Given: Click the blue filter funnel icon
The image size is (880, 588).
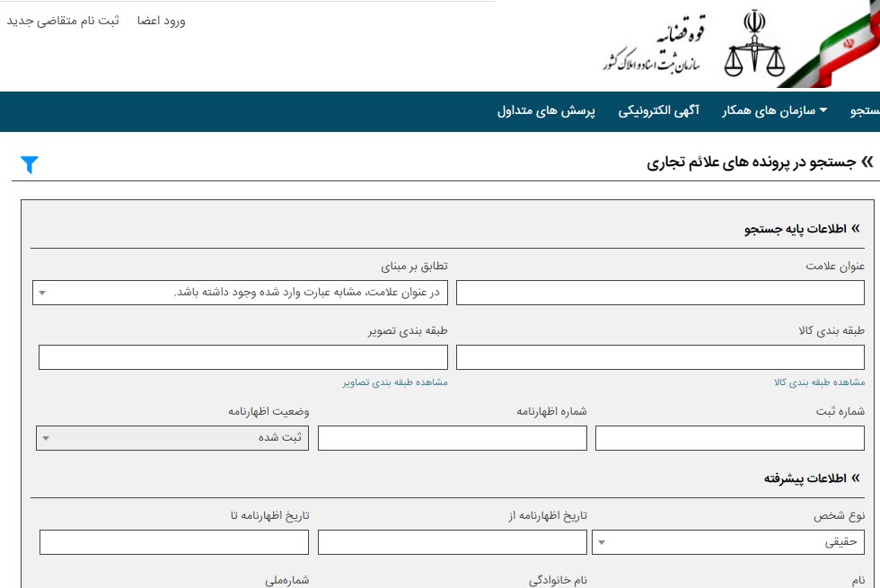Looking at the screenshot, I should click(30, 164).
